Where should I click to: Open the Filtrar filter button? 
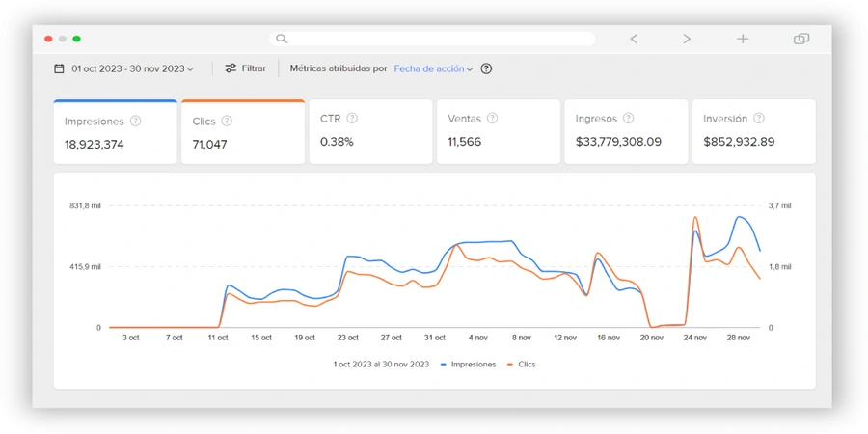coord(245,68)
